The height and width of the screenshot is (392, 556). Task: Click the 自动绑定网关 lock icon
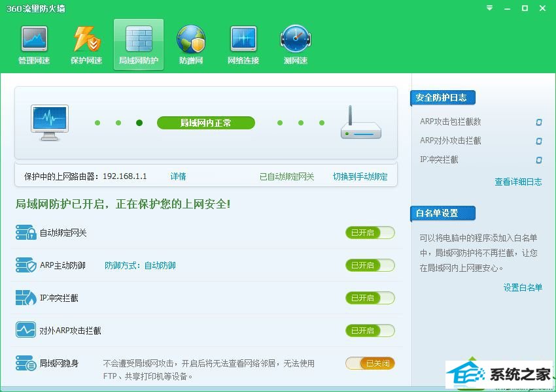point(26,233)
